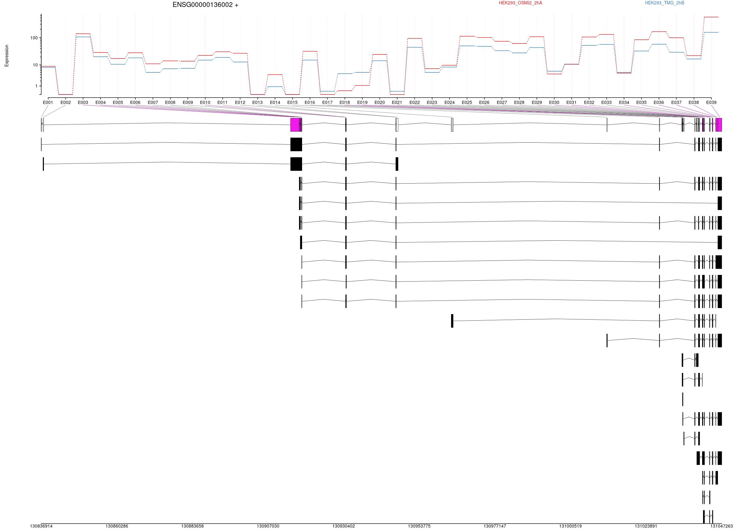Screen dimensions: 756x532
Task: Click exon label E036
Action: point(659,102)
